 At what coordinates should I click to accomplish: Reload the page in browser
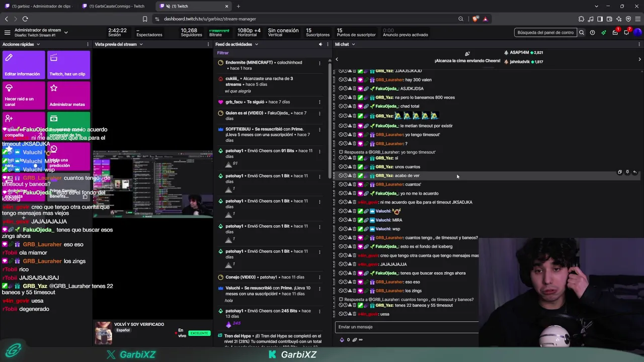click(x=25, y=19)
